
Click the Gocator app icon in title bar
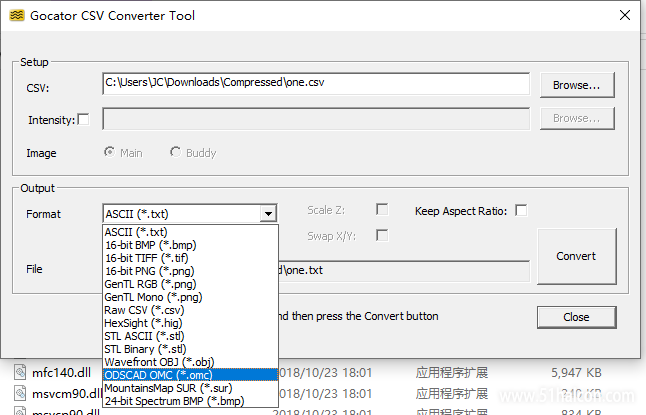16,16
